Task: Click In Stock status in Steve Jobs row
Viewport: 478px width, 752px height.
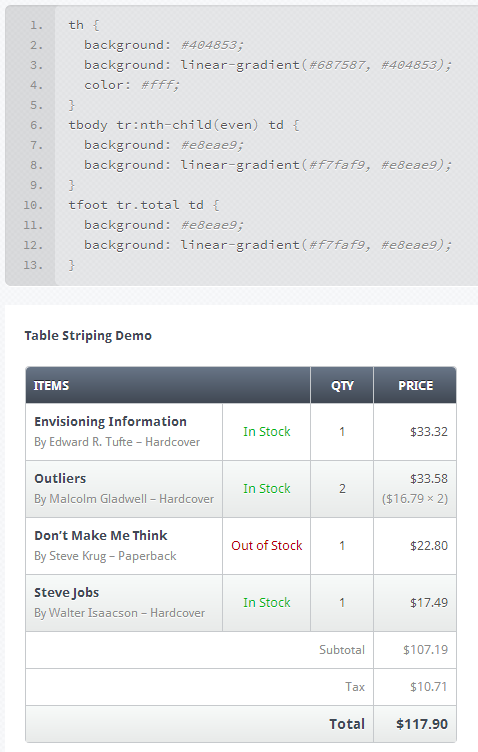Action: tap(267, 603)
